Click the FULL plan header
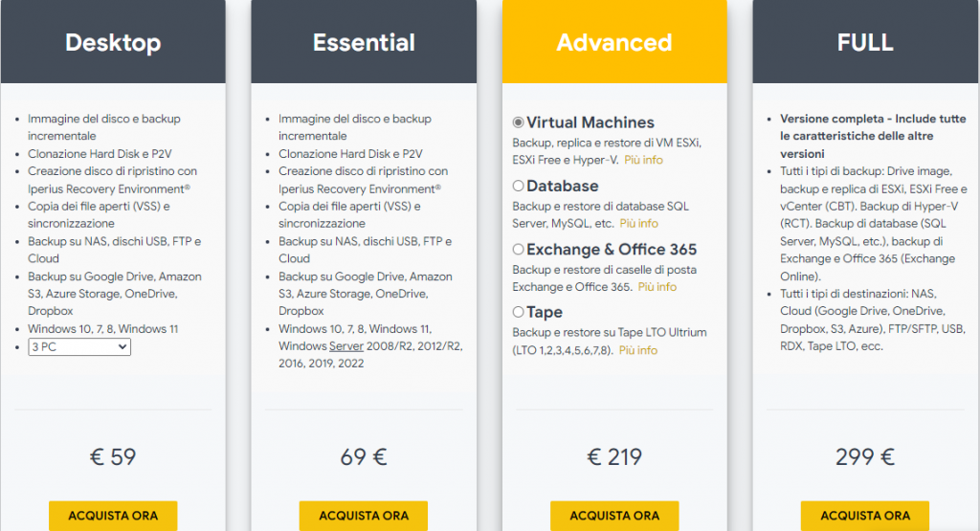 (865, 42)
